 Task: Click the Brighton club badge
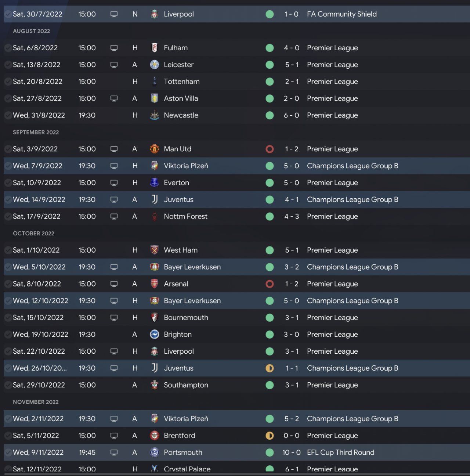tap(155, 335)
